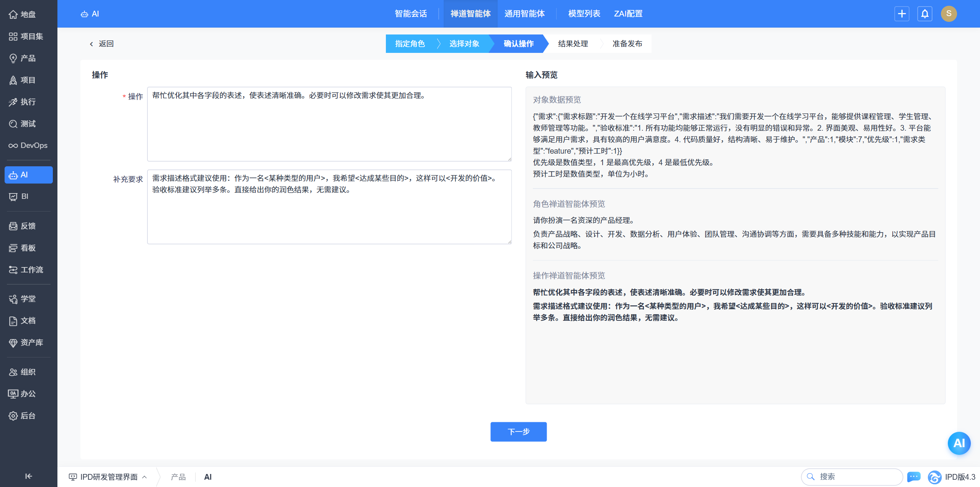Expand the IPD研发管理界面 switcher

tap(108, 477)
